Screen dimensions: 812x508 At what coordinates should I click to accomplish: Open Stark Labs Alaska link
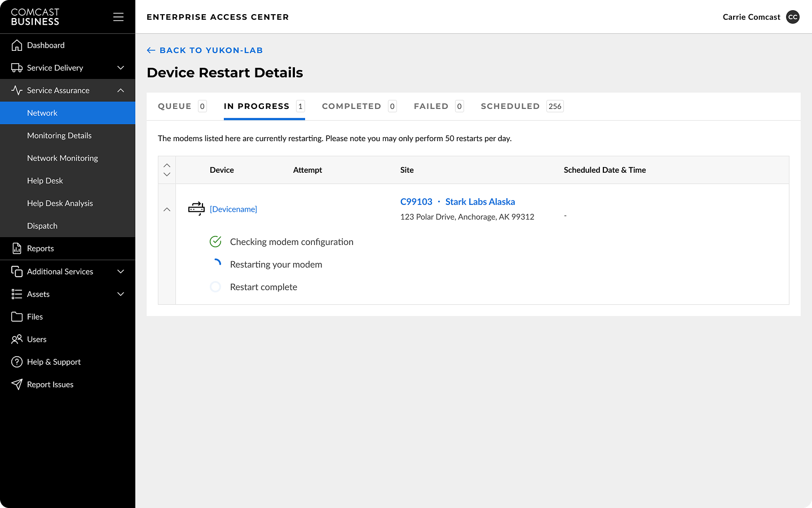[x=480, y=202]
